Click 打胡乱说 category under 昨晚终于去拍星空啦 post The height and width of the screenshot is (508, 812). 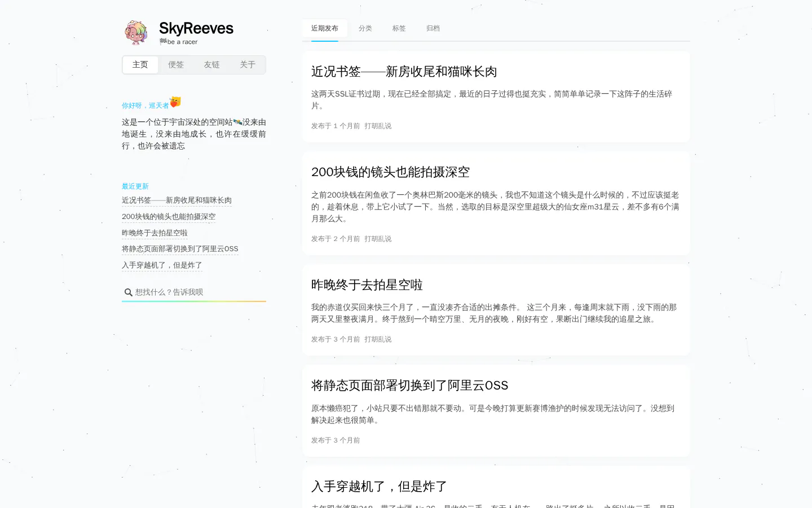(378, 339)
